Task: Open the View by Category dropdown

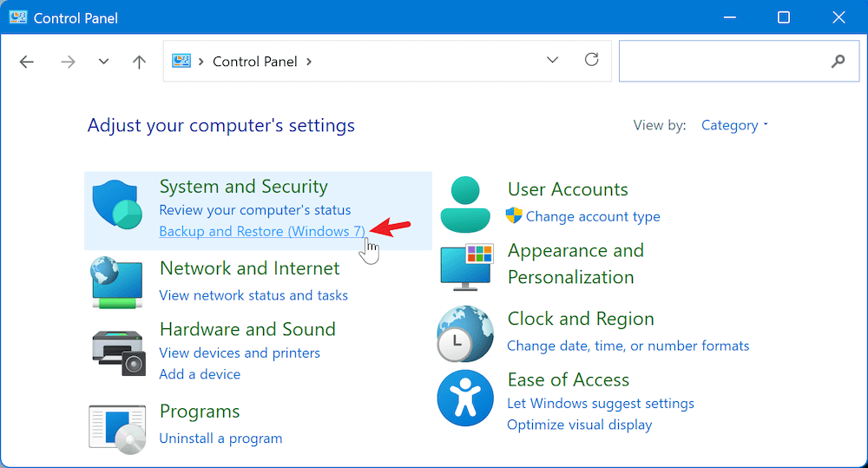Action: 734,125
